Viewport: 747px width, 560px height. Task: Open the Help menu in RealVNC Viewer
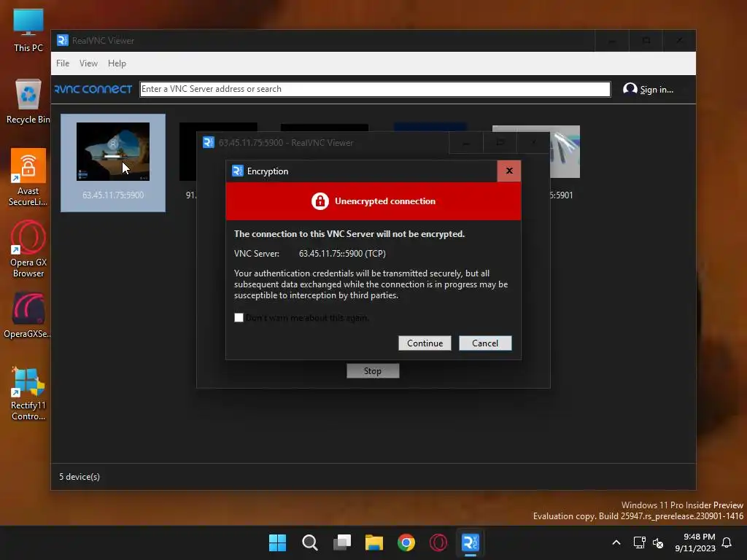click(x=117, y=63)
